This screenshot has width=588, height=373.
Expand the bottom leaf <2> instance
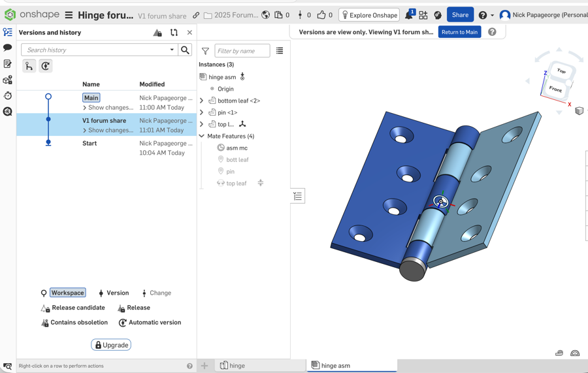pyautogui.click(x=202, y=101)
